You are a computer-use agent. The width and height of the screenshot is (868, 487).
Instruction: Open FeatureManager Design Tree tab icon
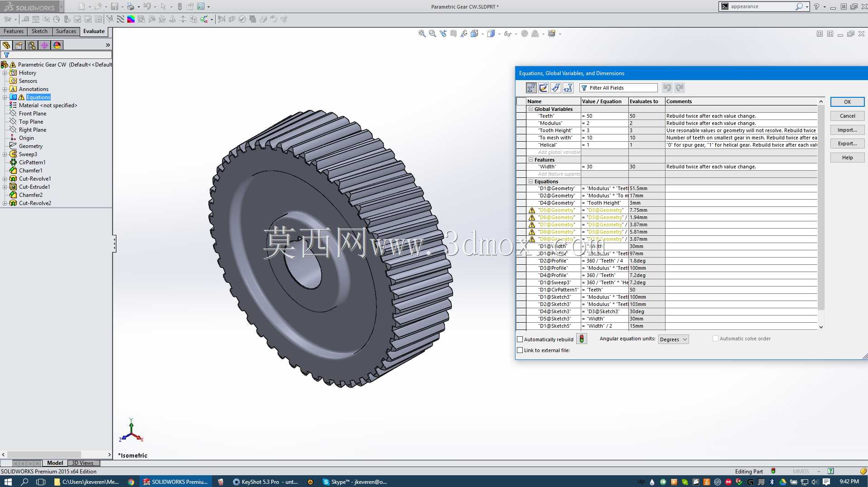[6, 45]
